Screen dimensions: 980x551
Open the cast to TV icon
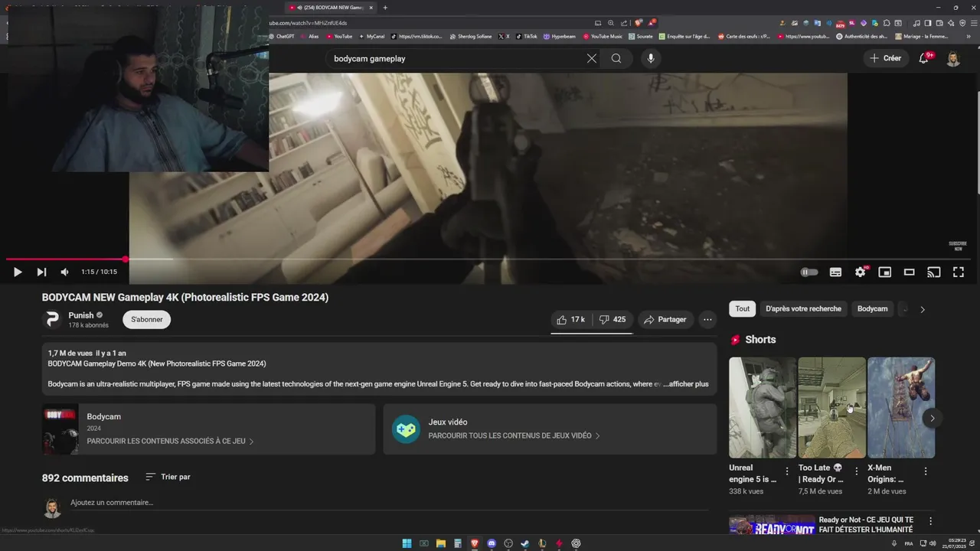[933, 272]
